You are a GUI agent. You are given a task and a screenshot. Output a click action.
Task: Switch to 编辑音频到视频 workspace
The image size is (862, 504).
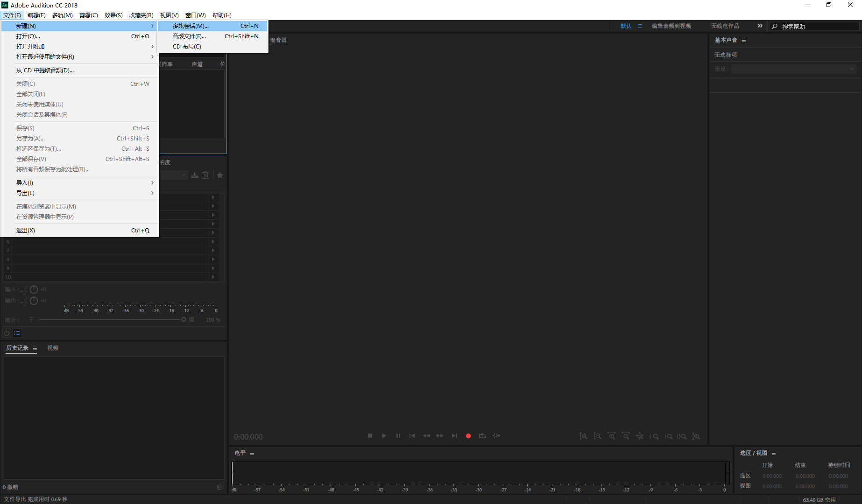click(671, 26)
